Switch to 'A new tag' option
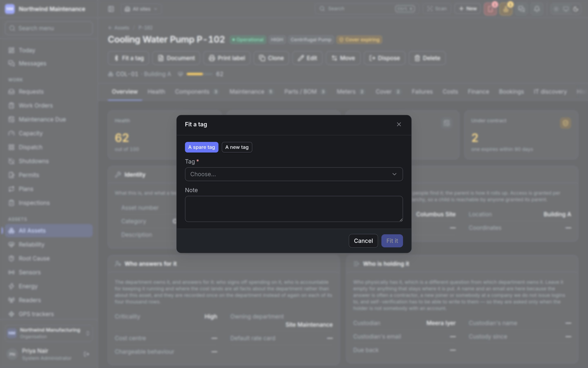 tap(237, 147)
